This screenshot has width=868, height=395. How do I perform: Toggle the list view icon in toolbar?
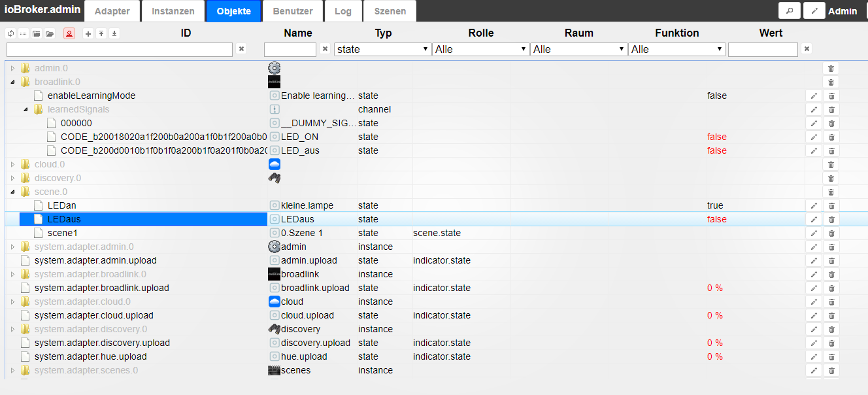click(x=23, y=33)
